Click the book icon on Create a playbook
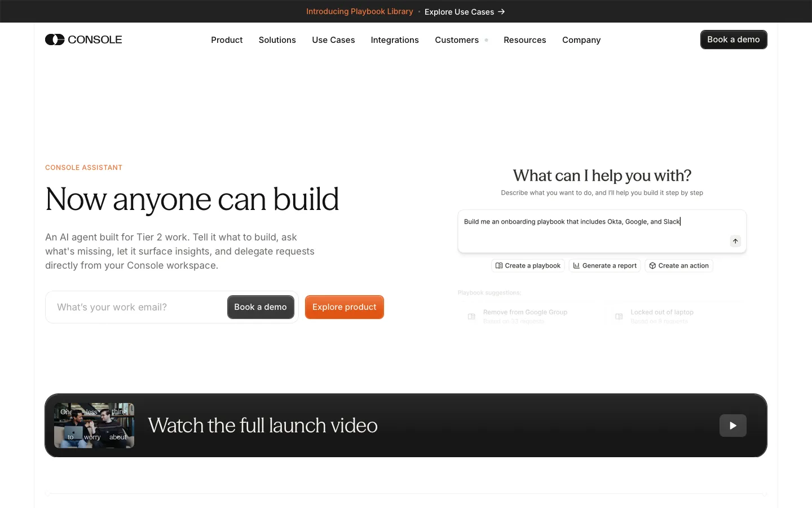Screen dimensions: 812x508 coord(499,266)
